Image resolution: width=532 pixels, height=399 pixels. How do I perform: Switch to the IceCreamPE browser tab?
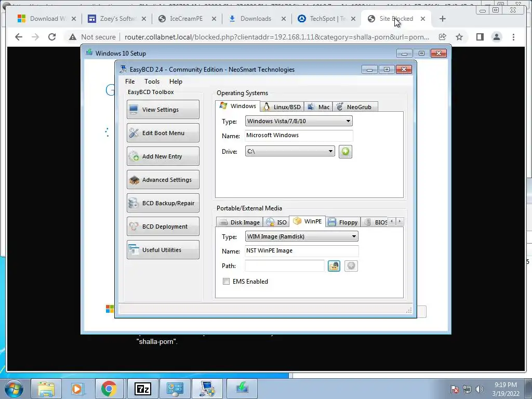pyautogui.click(x=187, y=19)
